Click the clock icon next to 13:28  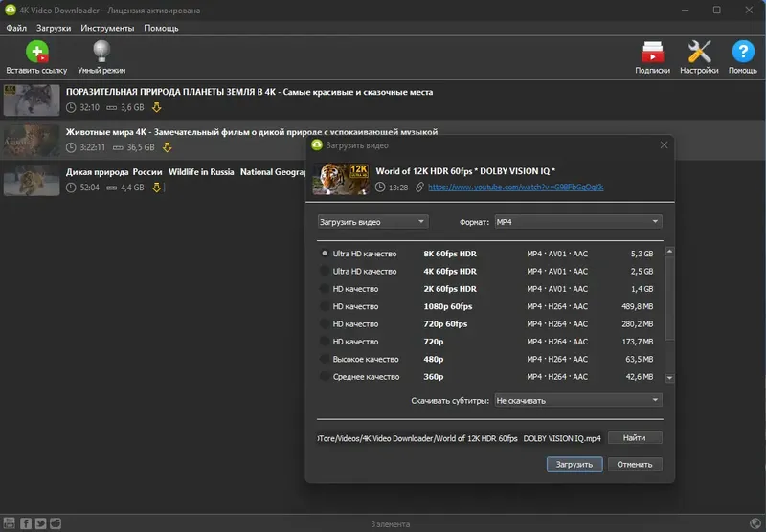[380, 188]
